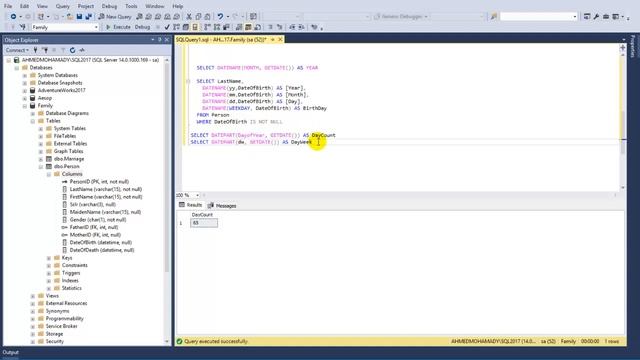Viewport: 640px width, 360px height.
Task: Switch output to Results to Grid
Action: pyautogui.click(x=248, y=27)
